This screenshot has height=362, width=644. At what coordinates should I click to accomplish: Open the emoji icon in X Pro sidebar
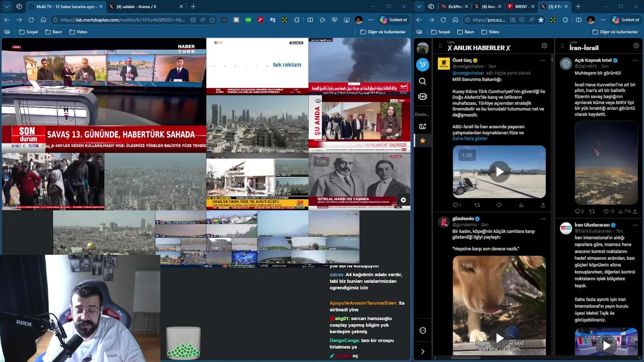423,330
